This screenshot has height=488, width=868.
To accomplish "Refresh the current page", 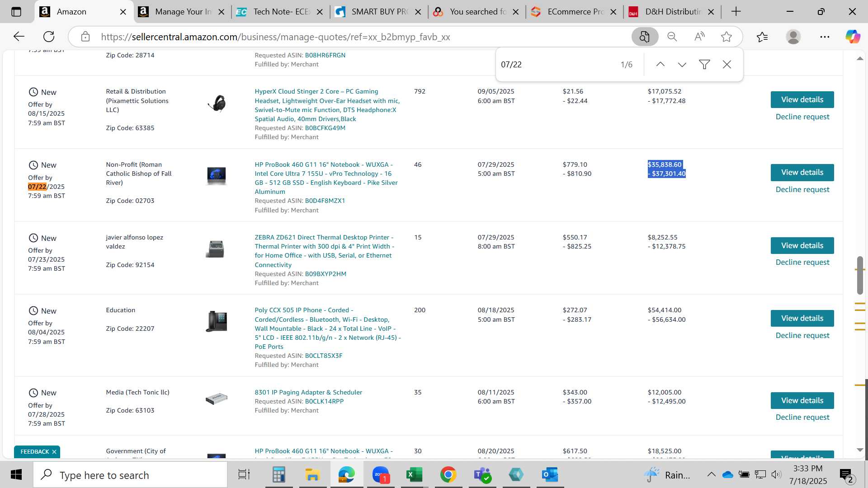I will [x=49, y=37].
